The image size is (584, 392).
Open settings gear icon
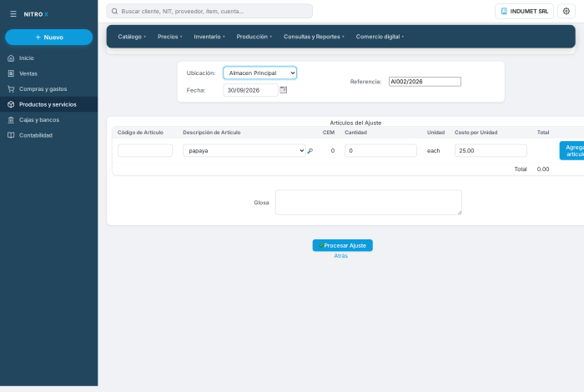[566, 11]
